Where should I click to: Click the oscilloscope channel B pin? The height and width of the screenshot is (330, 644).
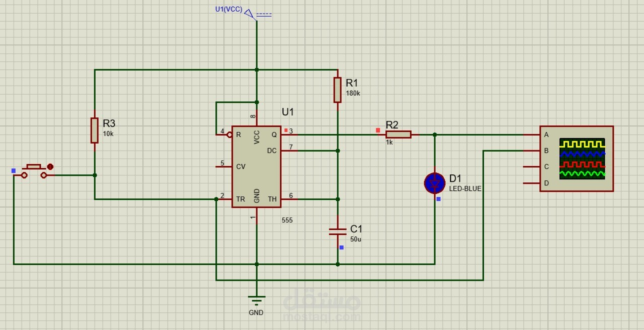tap(531, 151)
